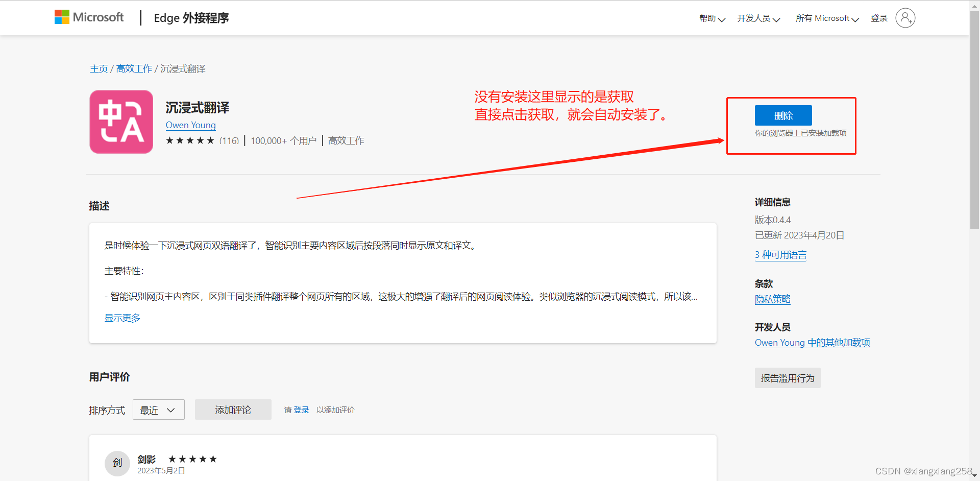
Task: Open 3 种可用语言 link
Action: pos(780,255)
